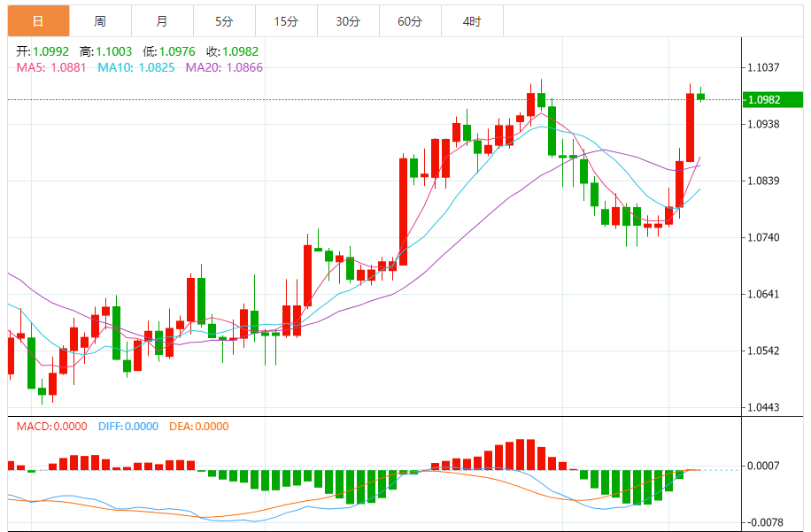Click the 高:1.1003 high price value
Image resolution: width=811 pixels, height=532 pixels.
point(106,51)
